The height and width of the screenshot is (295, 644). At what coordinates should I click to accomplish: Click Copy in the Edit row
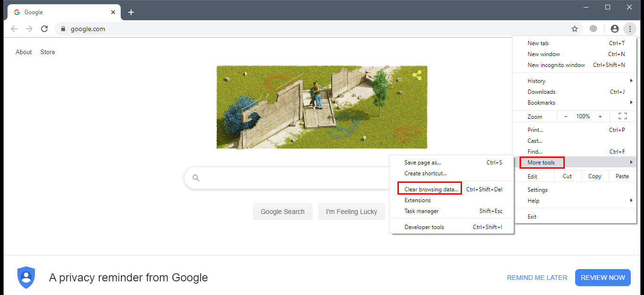tap(594, 176)
